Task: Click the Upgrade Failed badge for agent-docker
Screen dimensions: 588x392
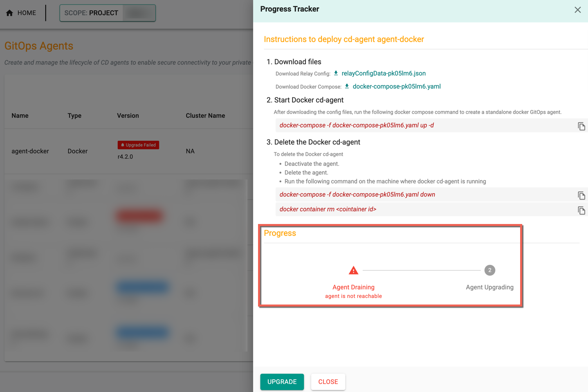Action: (x=138, y=145)
